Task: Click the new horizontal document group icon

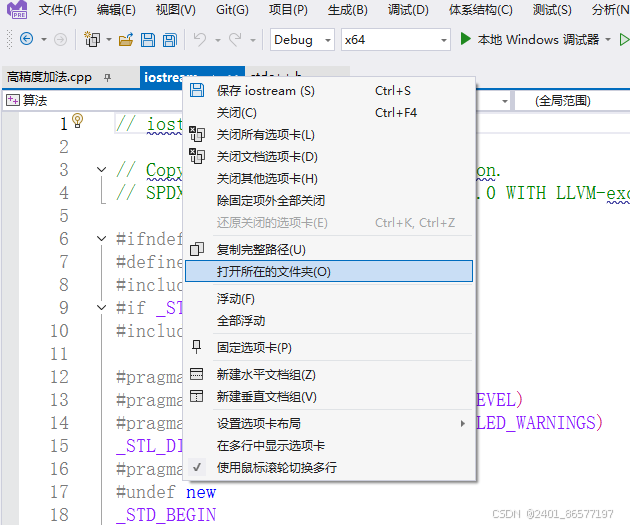Action: (x=196, y=374)
